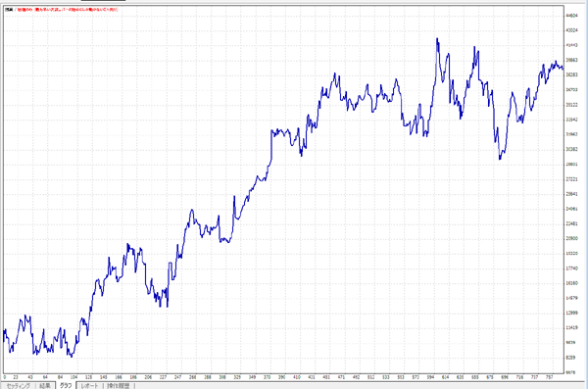The image size is (588, 389).
Task: Click the 44604 value on the vertical axis
Action: [x=571, y=16]
